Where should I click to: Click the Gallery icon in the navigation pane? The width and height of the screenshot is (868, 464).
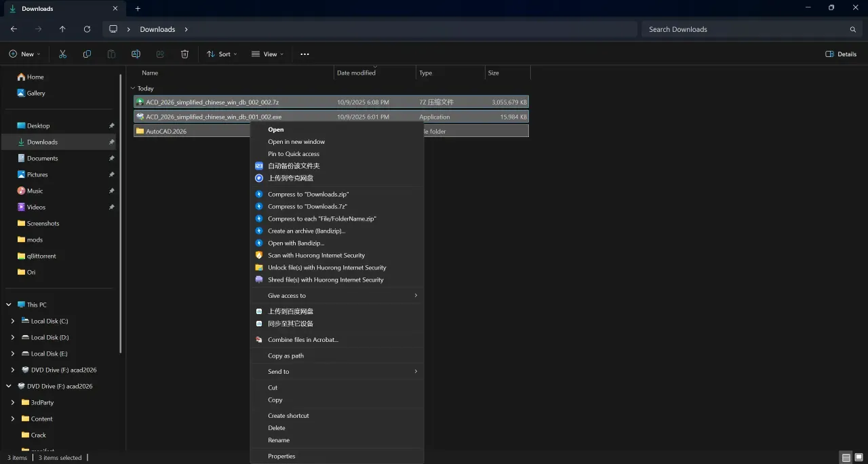pos(21,93)
